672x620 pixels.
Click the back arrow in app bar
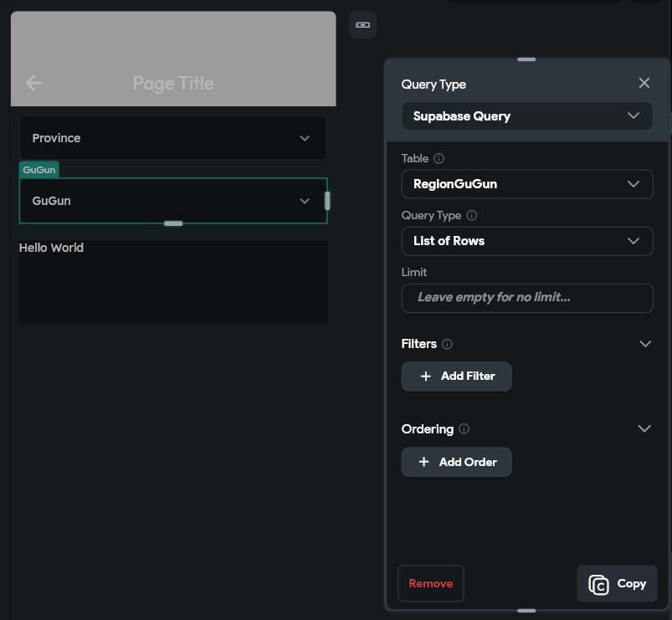pos(33,83)
